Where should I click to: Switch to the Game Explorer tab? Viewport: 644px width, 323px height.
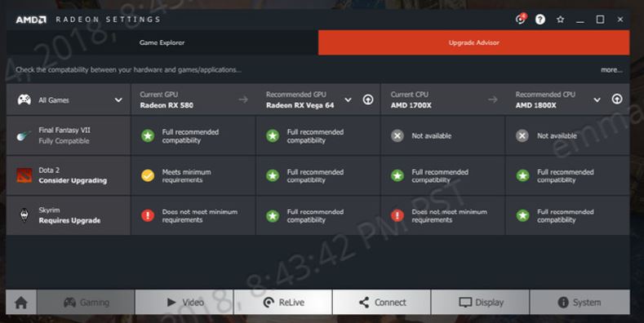tap(162, 42)
